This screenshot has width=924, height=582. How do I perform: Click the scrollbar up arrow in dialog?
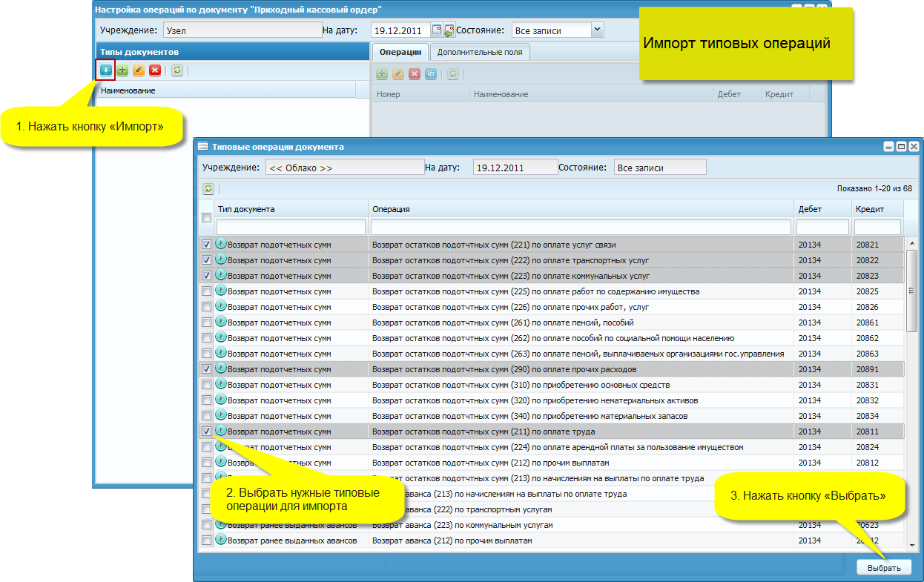912,243
